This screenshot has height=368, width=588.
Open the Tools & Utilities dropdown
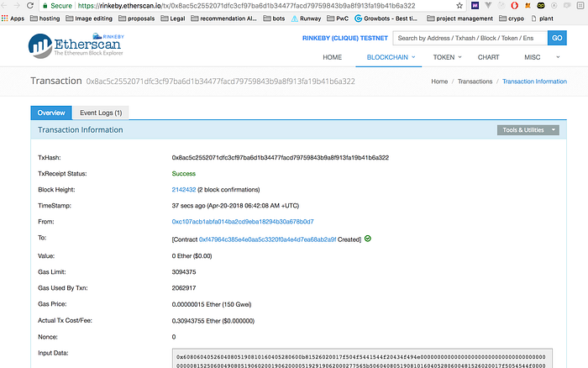tap(528, 129)
